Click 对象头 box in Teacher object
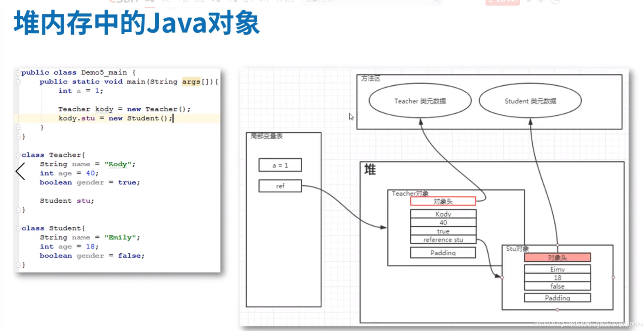The width and height of the screenshot is (644, 331). [443, 201]
